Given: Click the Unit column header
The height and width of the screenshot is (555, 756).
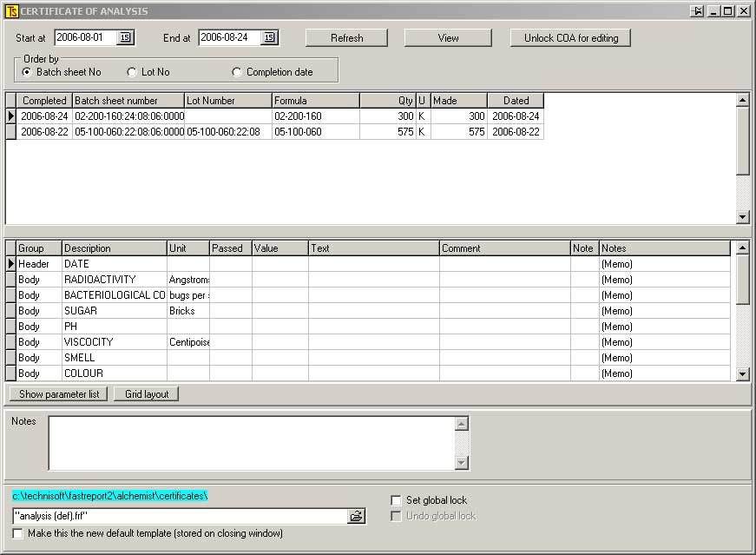Looking at the screenshot, I should click(x=188, y=248).
